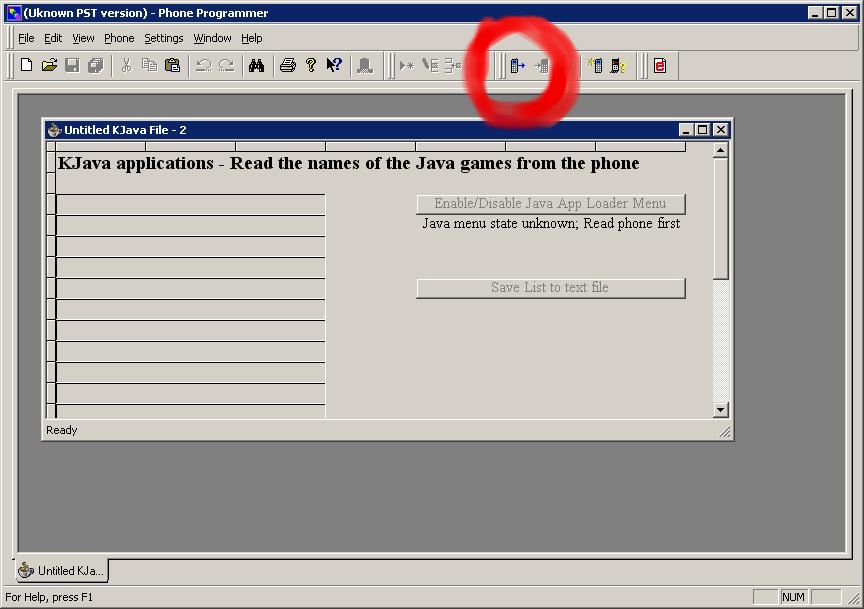Screen dimensions: 864x609
Task: Click 'Java menu state unknown; Read phone first' text
Action: click(x=551, y=223)
